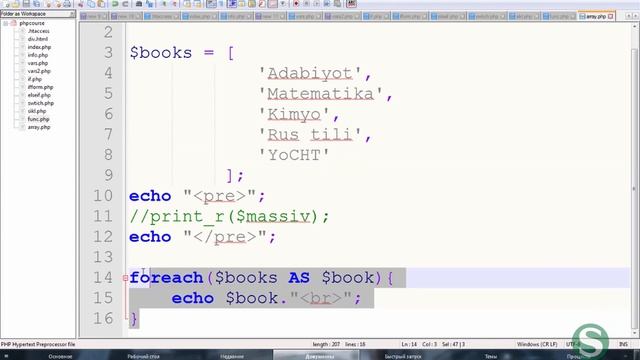The image size is (640, 360).
Task: Open elseif.php in the workspace tree
Action: [39, 95]
